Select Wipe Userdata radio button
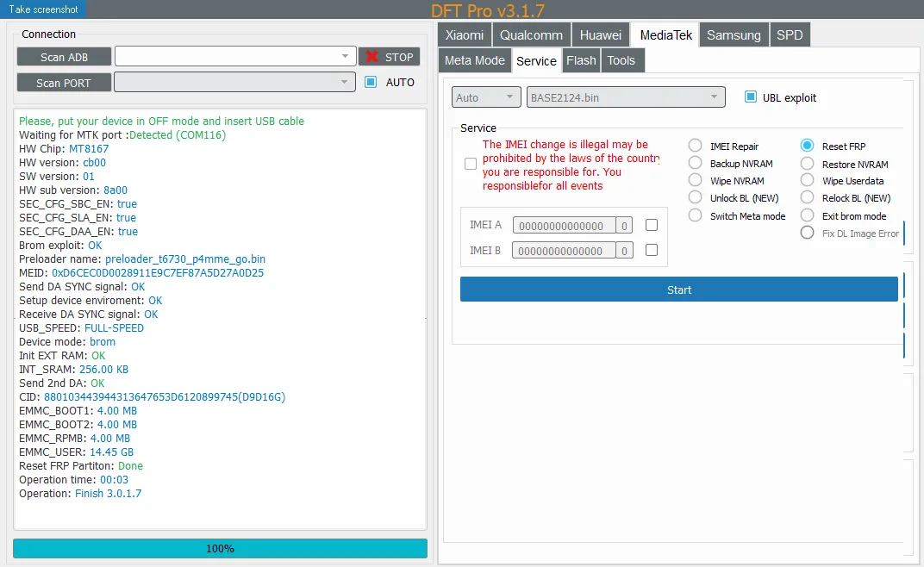924x567 pixels. click(808, 180)
